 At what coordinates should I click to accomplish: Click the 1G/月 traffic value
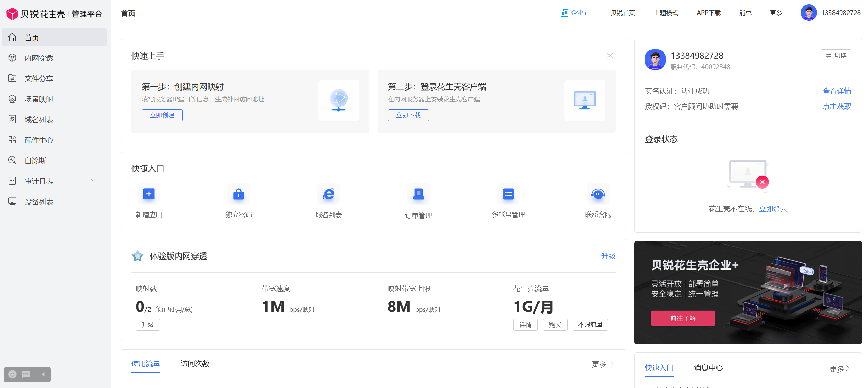[533, 307]
